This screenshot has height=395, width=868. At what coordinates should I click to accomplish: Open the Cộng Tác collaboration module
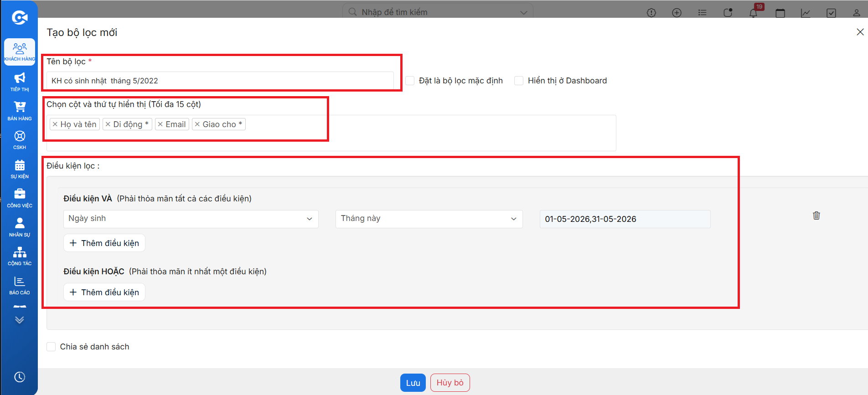[20, 256]
